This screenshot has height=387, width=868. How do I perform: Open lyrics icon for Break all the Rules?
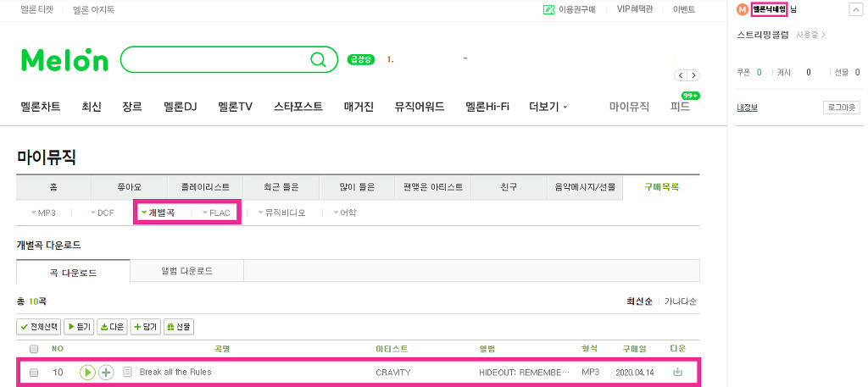pos(127,372)
